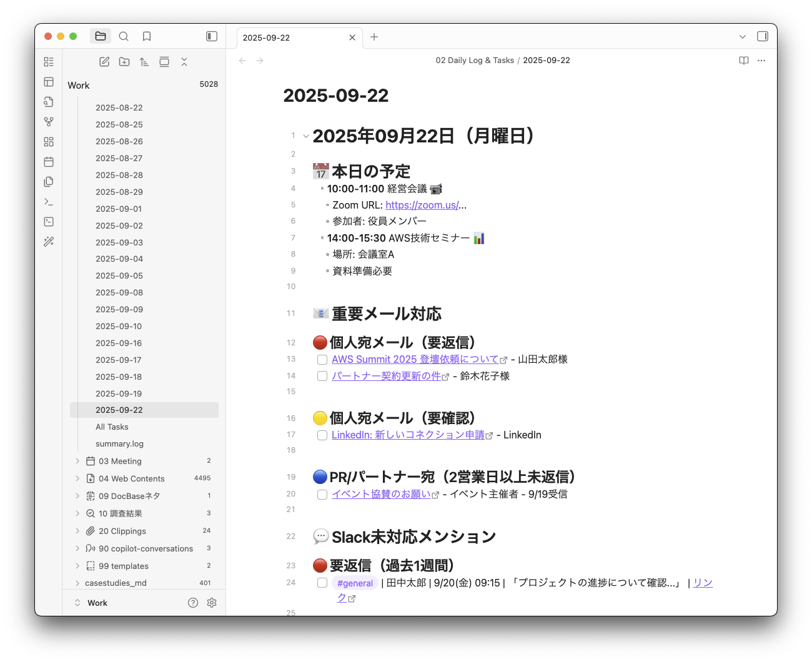
Task: Open the note more options menu
Action: coord(761,61)
